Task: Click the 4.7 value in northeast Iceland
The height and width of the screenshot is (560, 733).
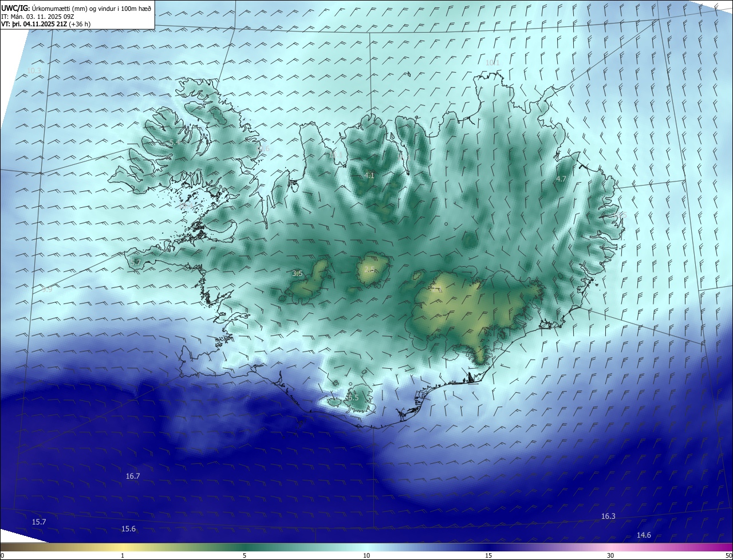Action: coord(561,179)
